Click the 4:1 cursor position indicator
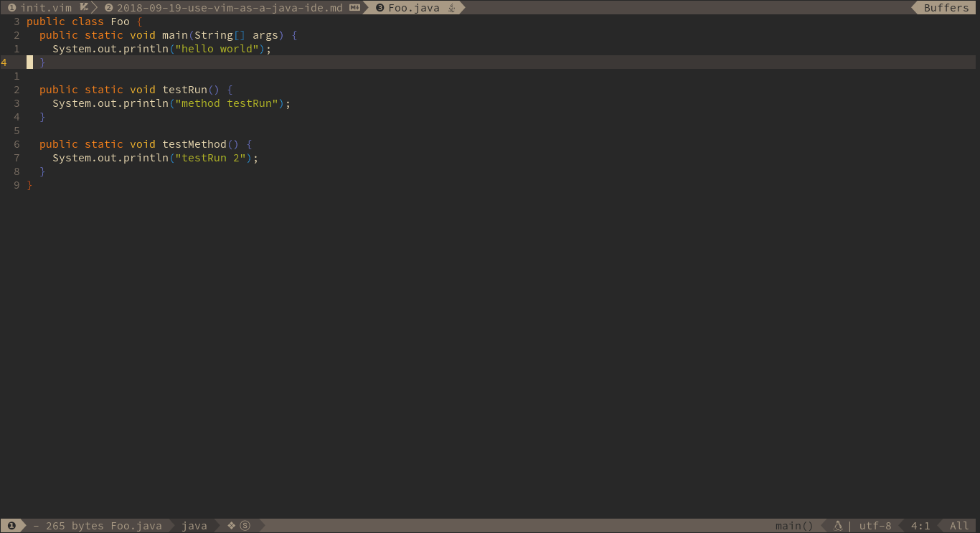This screenshot has width=980, height=533. click(x=920, y=525)
